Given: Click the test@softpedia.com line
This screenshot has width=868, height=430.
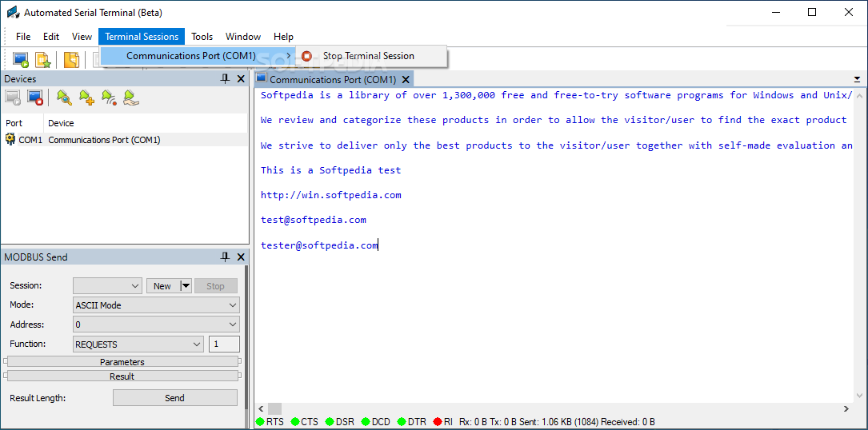Looking at the screenshot, I should pyautogui.click(x=314, y=221).
